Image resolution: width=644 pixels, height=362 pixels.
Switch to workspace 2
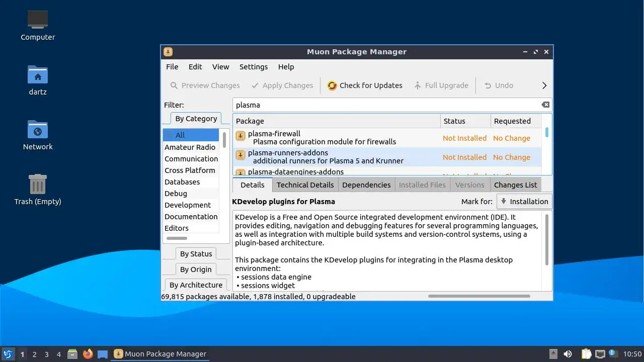coord(35,354)
